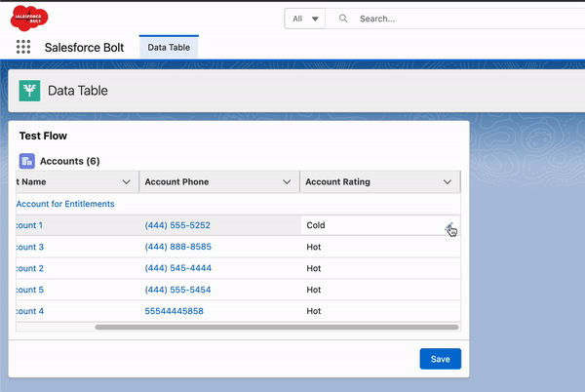Open the Account 4 record link
585x392 pixels.
30,311
